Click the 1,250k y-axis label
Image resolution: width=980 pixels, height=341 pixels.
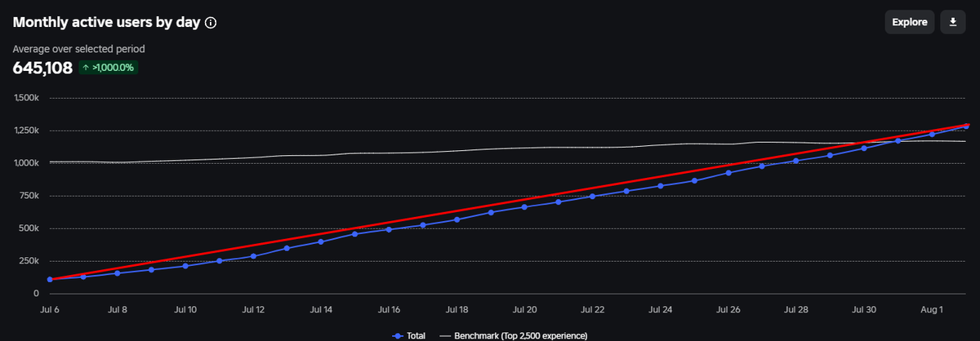(28, 131)
